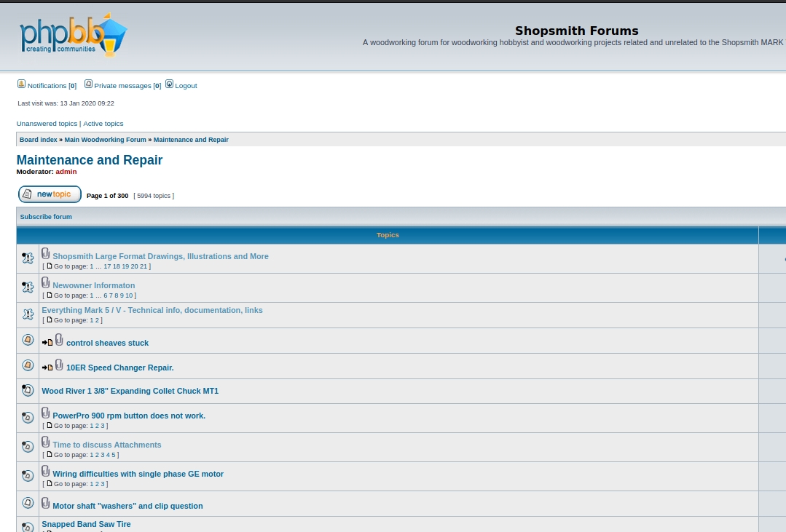Go to page 3 of PowerPro 900 rpm topic

click(x=103, y=426)
